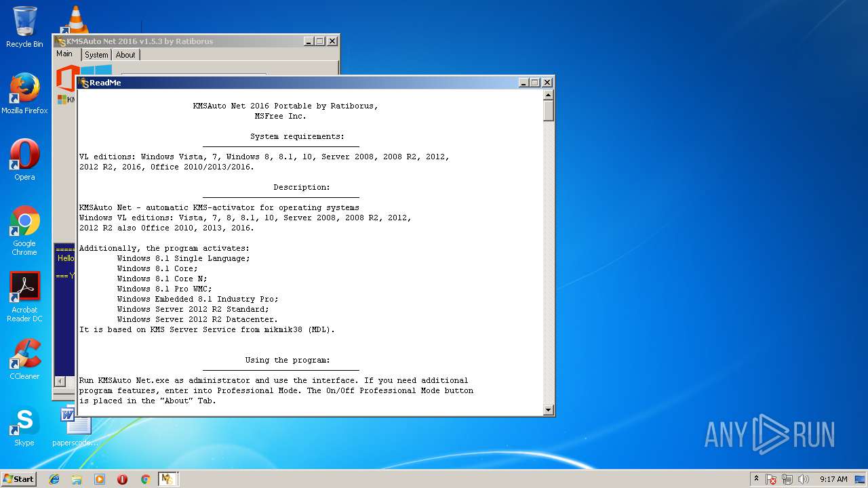Viewport: 868px width, 488px height.
Task: Launch Google Chrome desktop shortcut
Action: pos(24,230)
